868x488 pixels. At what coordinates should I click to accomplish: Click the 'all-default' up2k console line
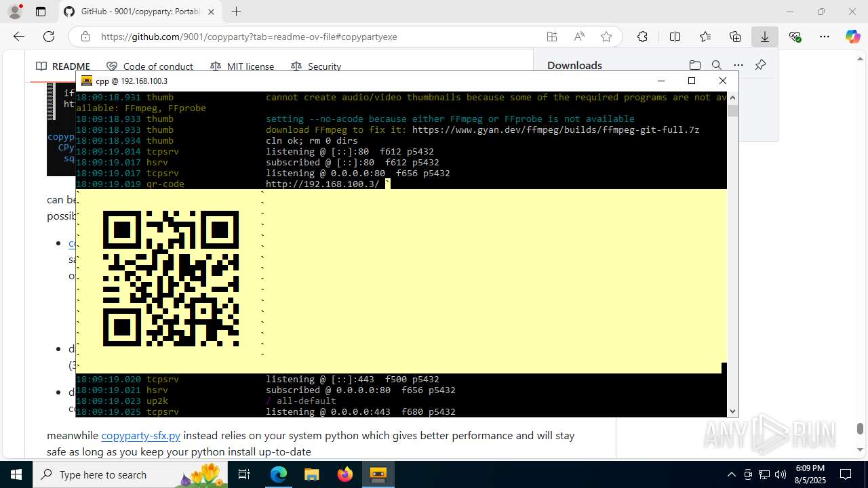(301, 401)
